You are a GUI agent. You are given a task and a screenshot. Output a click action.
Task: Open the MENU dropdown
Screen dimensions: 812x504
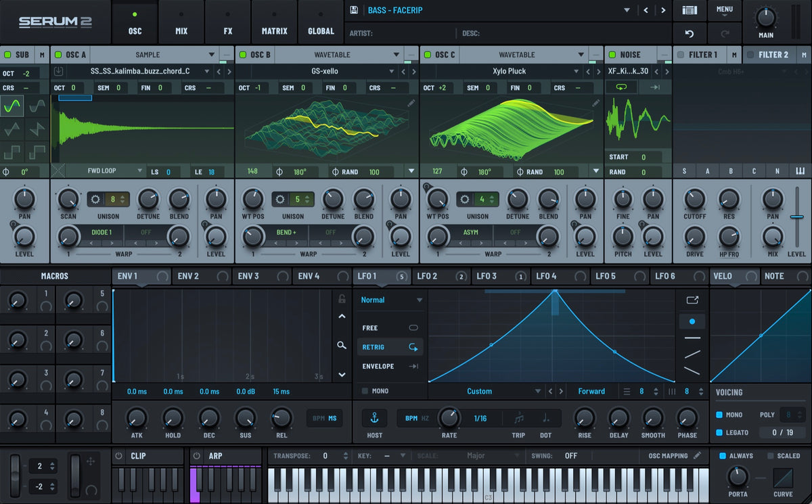point(724,10)
